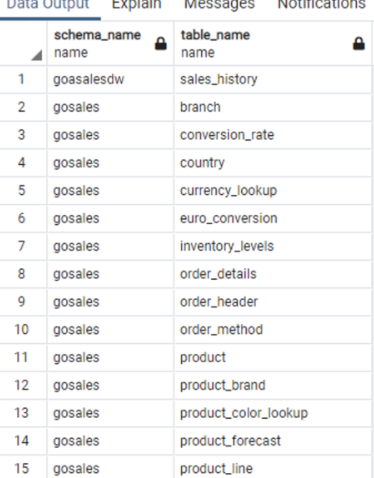Click the product_forecast cell

click(x=273, y=441)
